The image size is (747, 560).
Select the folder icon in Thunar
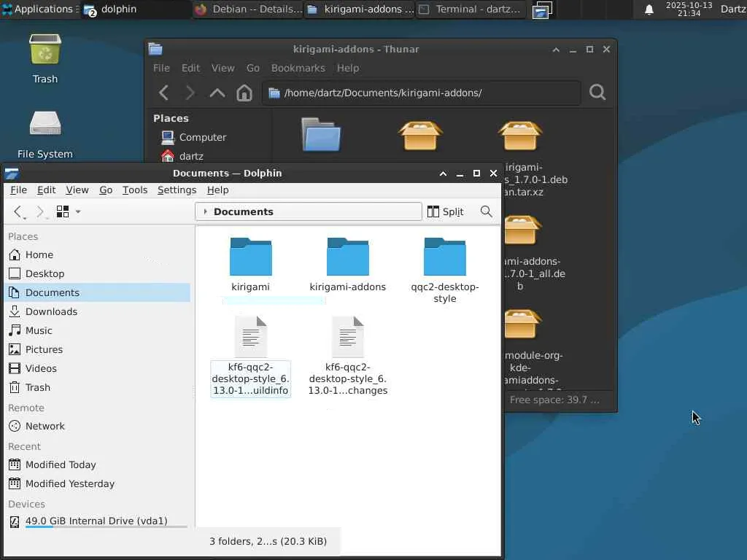pyautogui.click(x=321, y=135)
